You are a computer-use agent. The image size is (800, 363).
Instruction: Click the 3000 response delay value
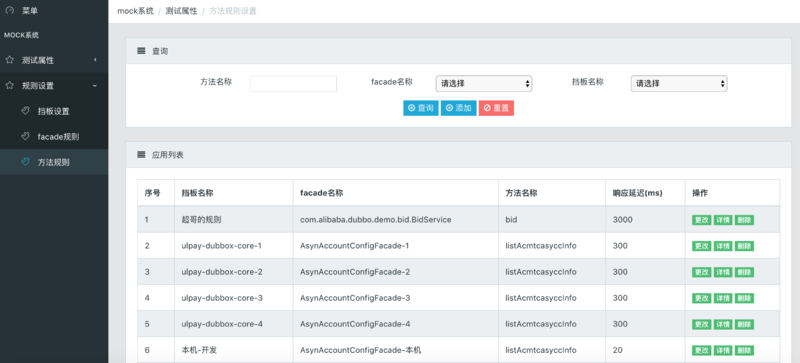(622, 220)
